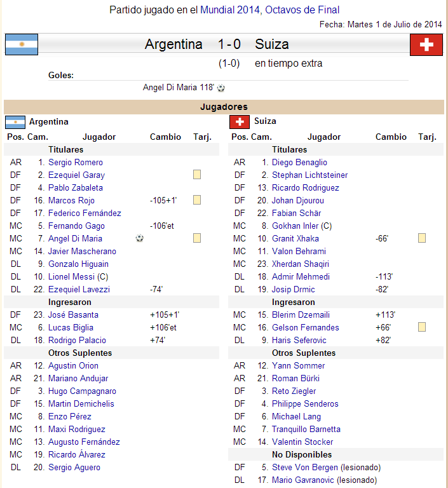Click the large Argentina flag in header

[22, 44]
